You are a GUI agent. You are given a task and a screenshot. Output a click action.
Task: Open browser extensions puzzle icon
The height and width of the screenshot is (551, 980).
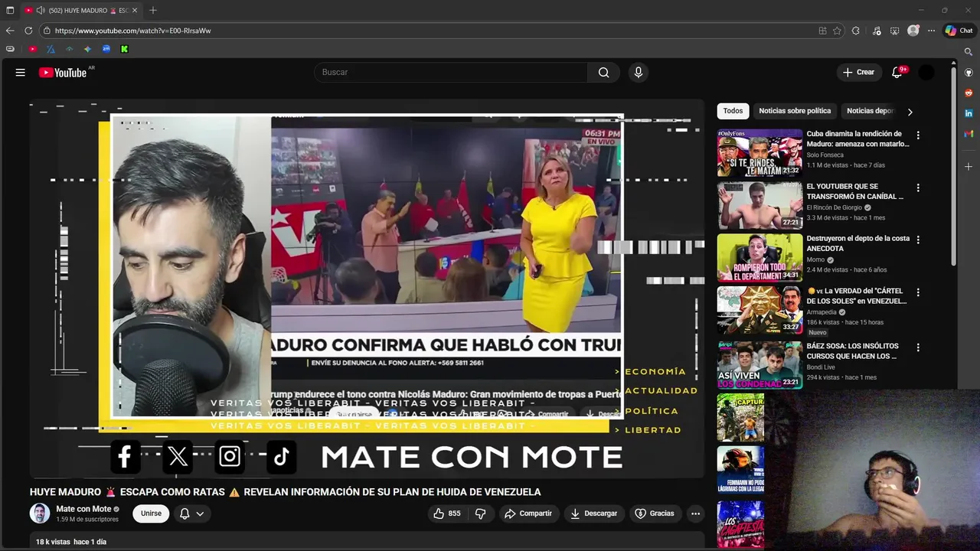pos(856,31)
